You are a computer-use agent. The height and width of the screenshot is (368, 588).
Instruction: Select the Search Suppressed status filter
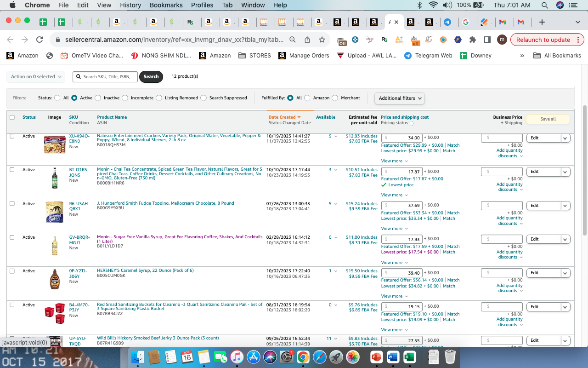204,98
